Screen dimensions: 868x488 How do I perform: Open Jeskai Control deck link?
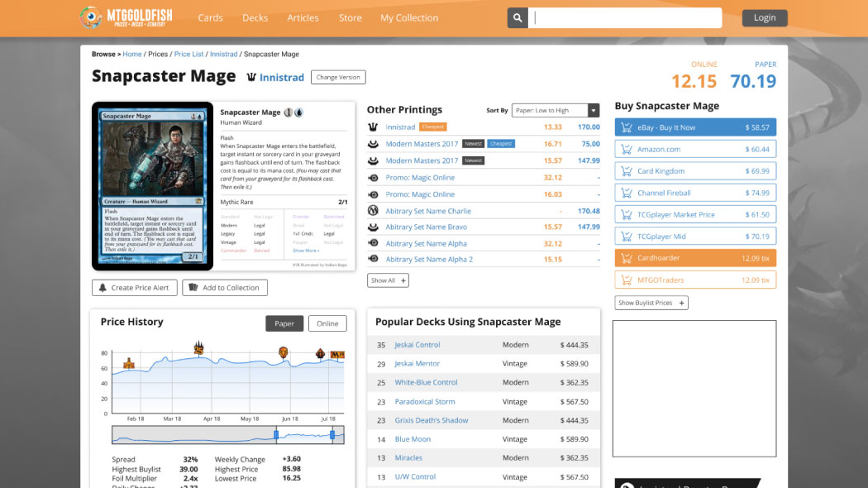(417, 345)
